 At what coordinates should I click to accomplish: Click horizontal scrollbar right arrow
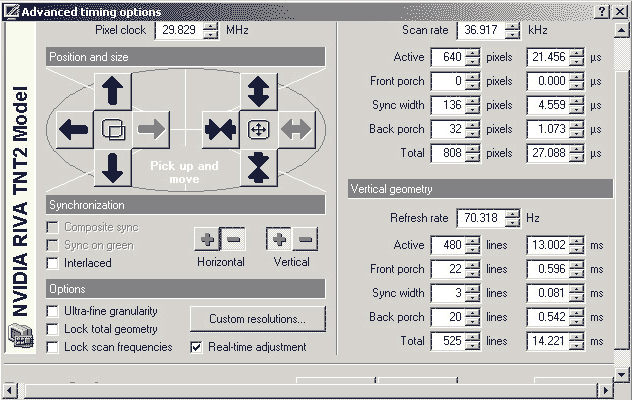[x=605, y=390]
